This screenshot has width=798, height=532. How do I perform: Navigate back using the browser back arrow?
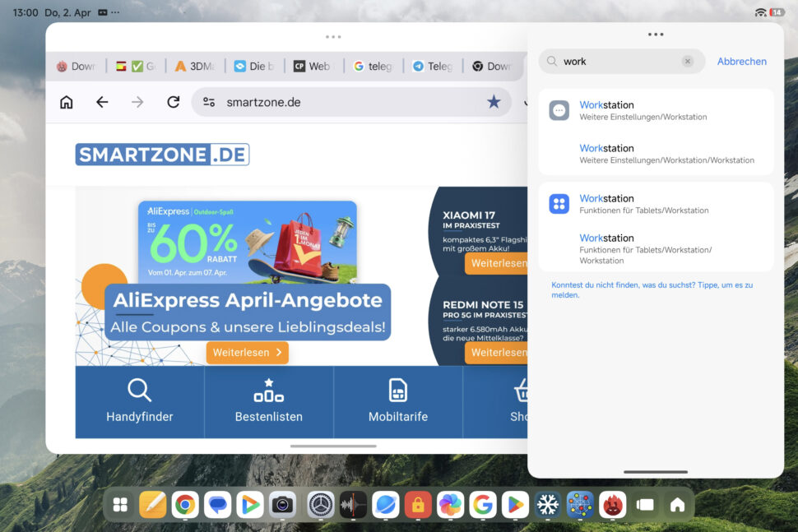click(x=101, y=102)
